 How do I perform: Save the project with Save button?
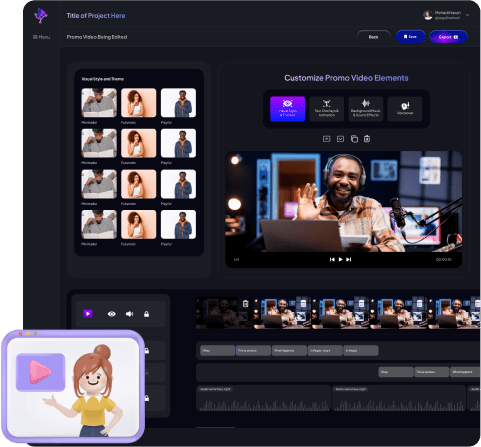[411, 37]
